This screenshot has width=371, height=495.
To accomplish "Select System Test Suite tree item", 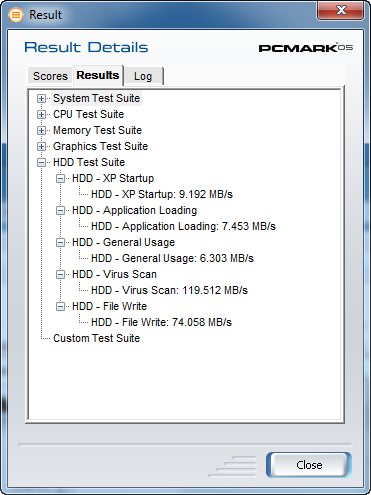I will pos(96,98).
